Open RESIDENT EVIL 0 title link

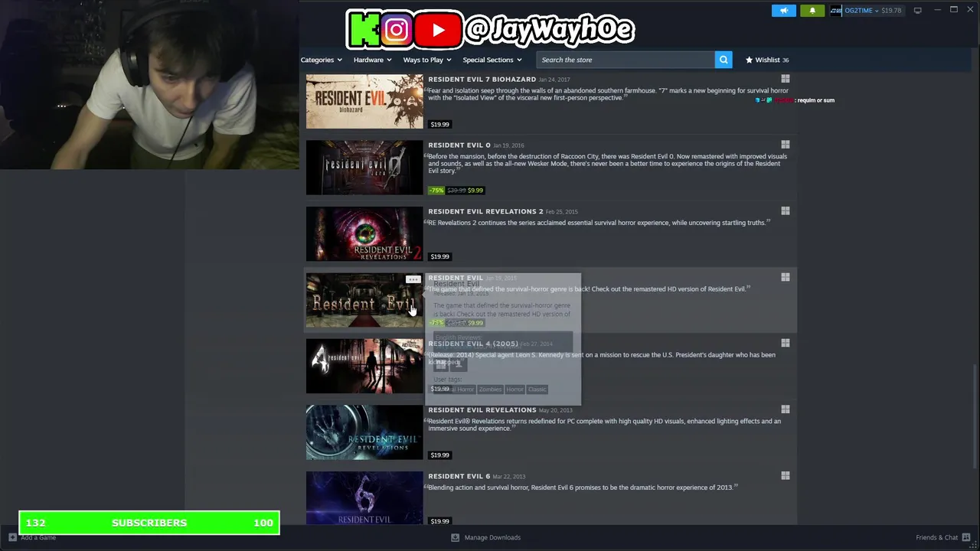pyautogui.click(x=459, y=145)
